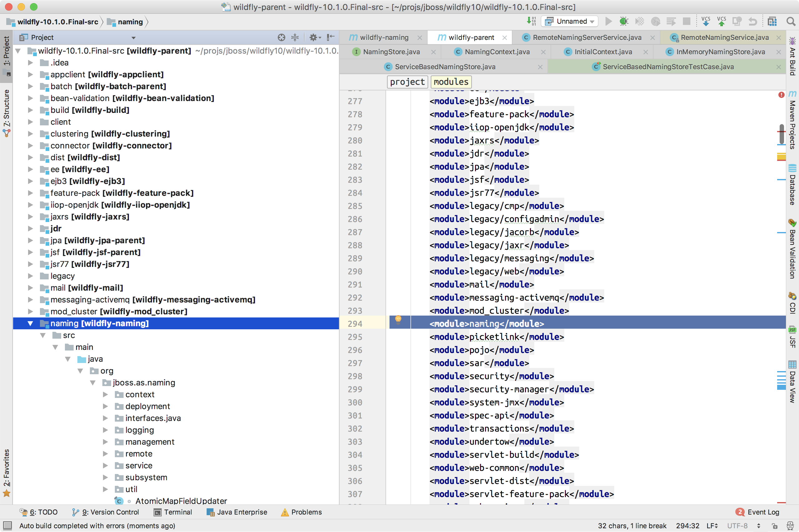
Task: Open the Terminal tool window tab
Action: click(173, 512)
